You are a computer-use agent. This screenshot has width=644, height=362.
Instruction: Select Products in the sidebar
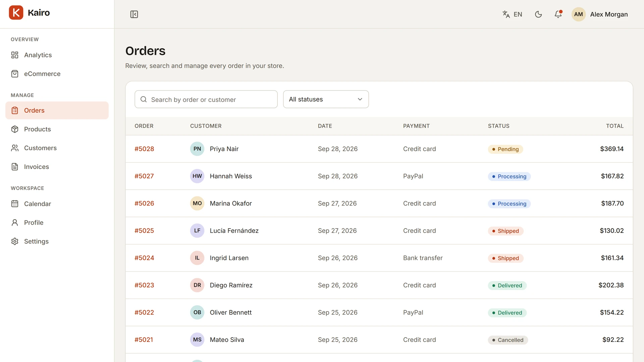(57, 129)
